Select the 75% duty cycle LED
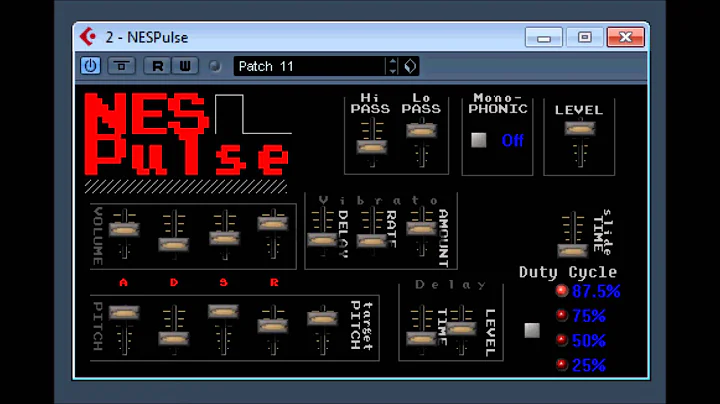The height and width of the screenshot is (404, 720). click(x=562, y=315)
